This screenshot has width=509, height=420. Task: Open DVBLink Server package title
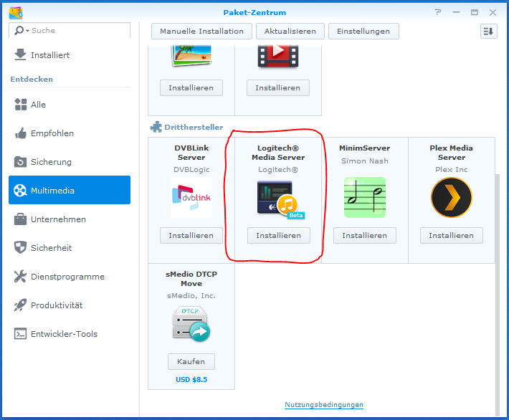point(191,153)
